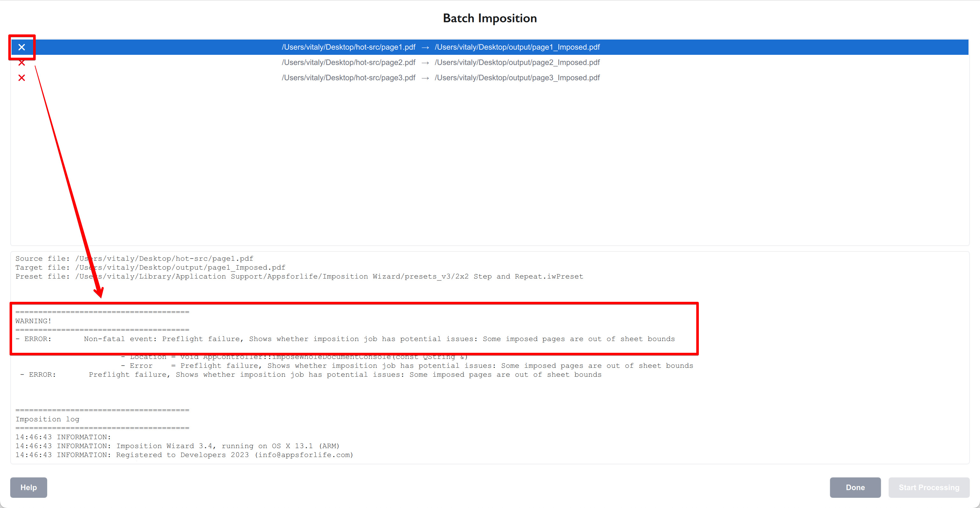
Task: Open Help for Batch Imposition
Action: (x=28, y=488)
